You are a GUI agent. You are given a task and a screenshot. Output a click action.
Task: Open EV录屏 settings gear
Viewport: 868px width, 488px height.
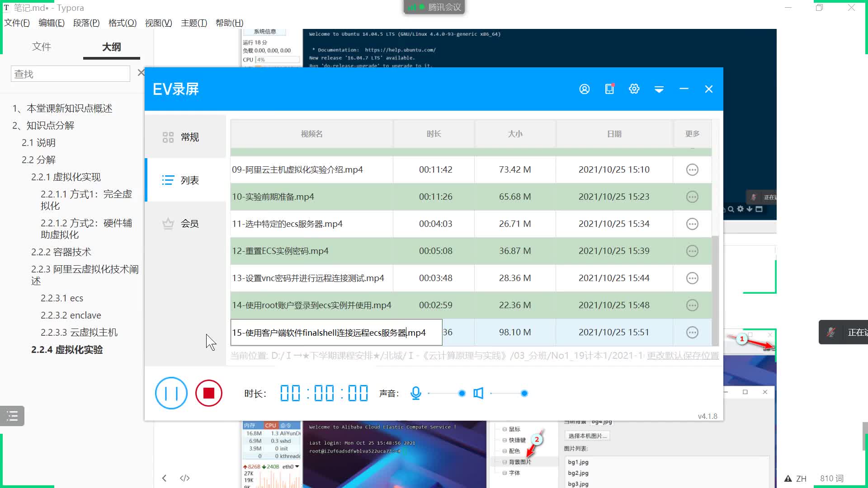(x=634, y=89)
